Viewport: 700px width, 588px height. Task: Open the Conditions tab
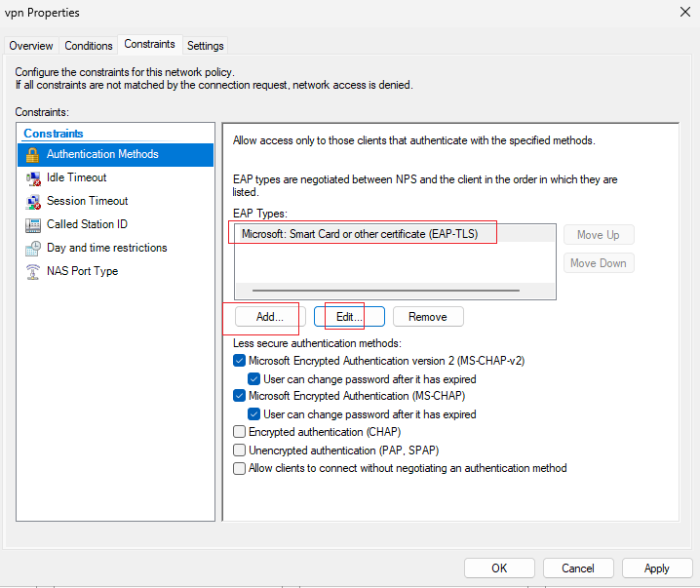click(x=89, y=46)
